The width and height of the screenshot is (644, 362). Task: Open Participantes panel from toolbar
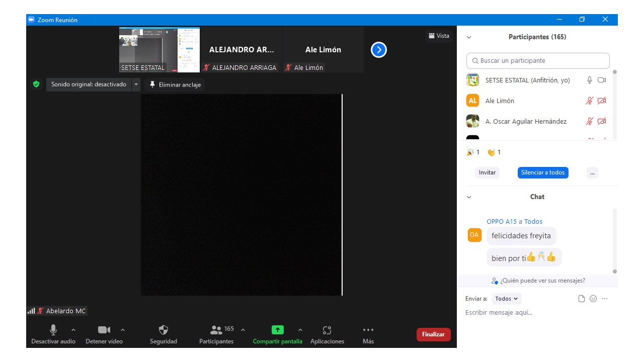pyautogui.click(x=216, y=330)
